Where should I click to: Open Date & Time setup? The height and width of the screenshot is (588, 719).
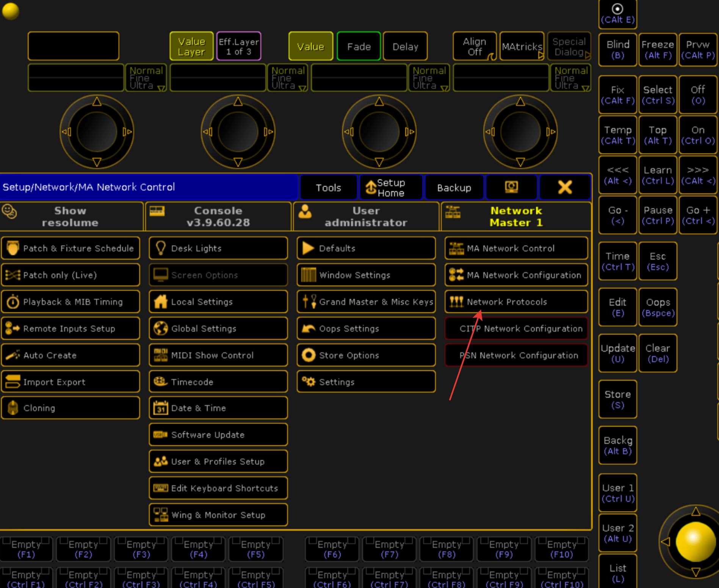click(x=218, y=408)
